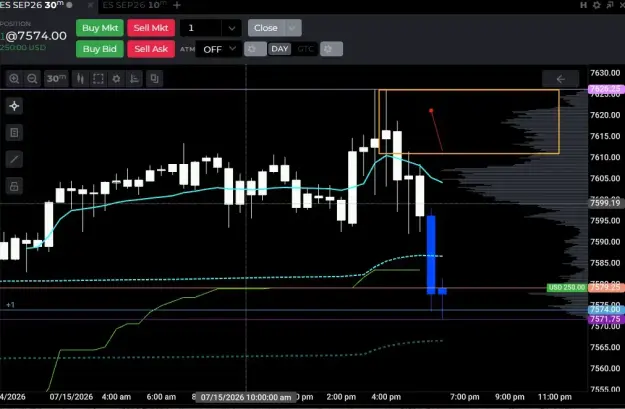Toggle the drawing lock icon
625x409 pixels.
pos(14,186)
